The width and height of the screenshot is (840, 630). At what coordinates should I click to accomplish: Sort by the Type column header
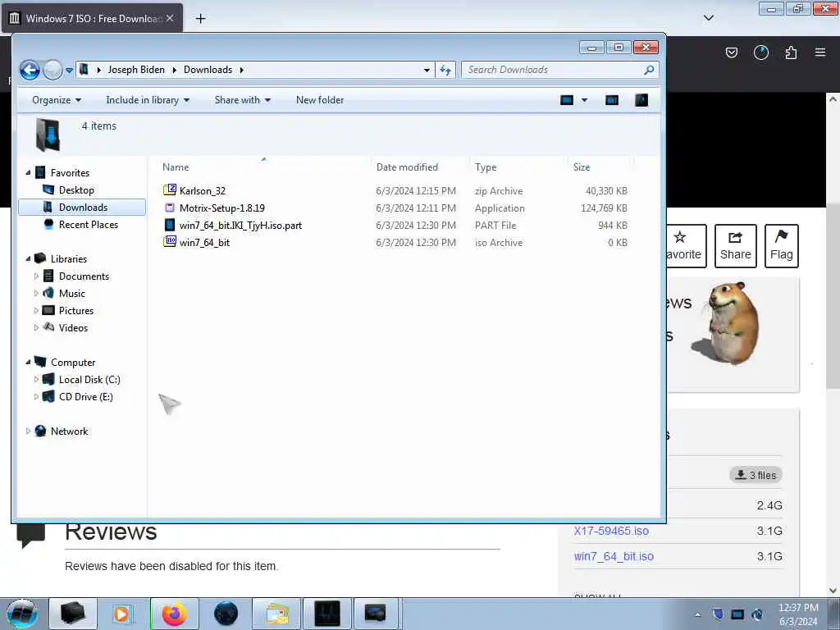(486, 167)
